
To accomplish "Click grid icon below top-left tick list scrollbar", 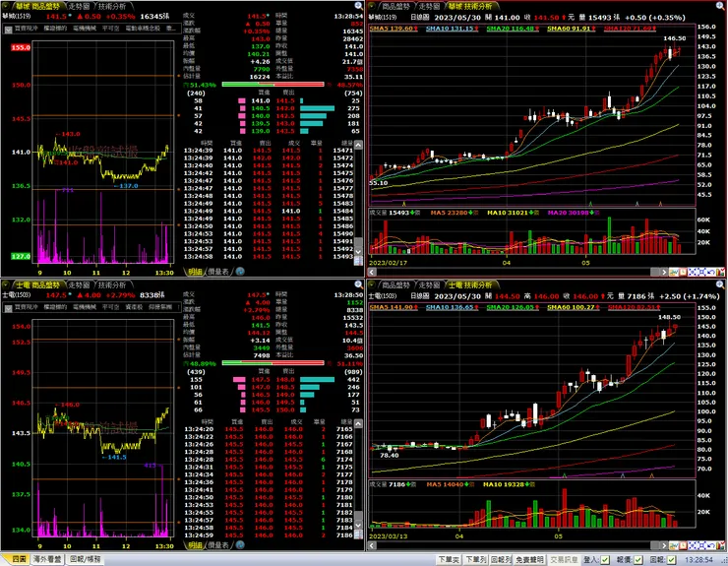I will [x=358, y=262].
